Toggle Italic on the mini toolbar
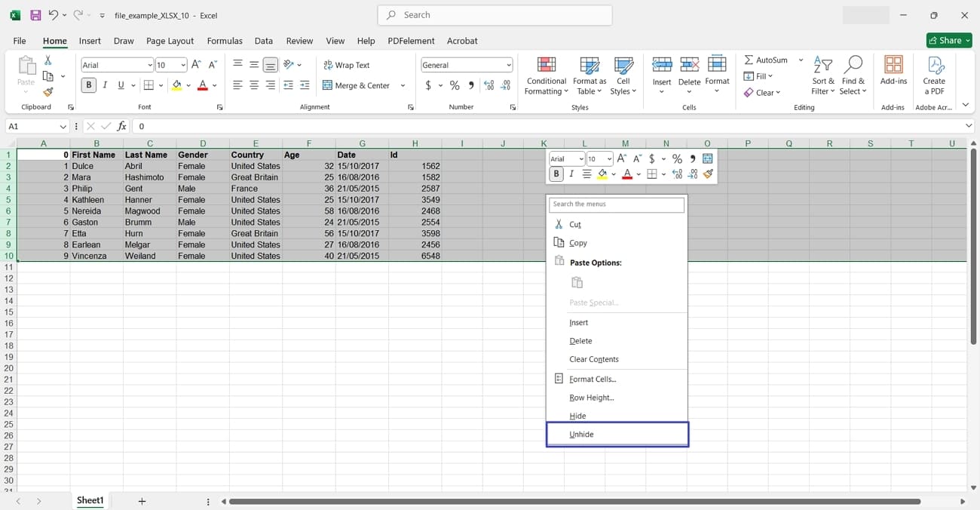980x510 pixels. pyautogui.click(x=571, y=174)
